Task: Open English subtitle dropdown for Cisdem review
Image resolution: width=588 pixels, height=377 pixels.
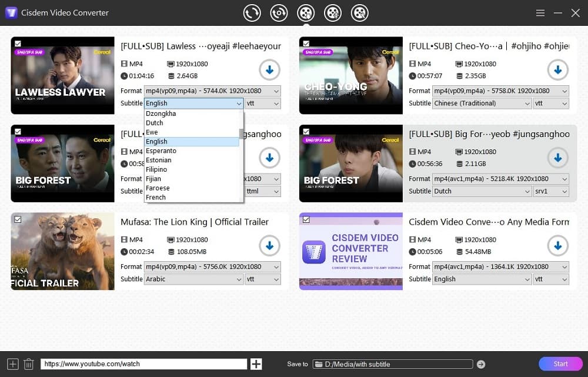Action: coord(482,279)
